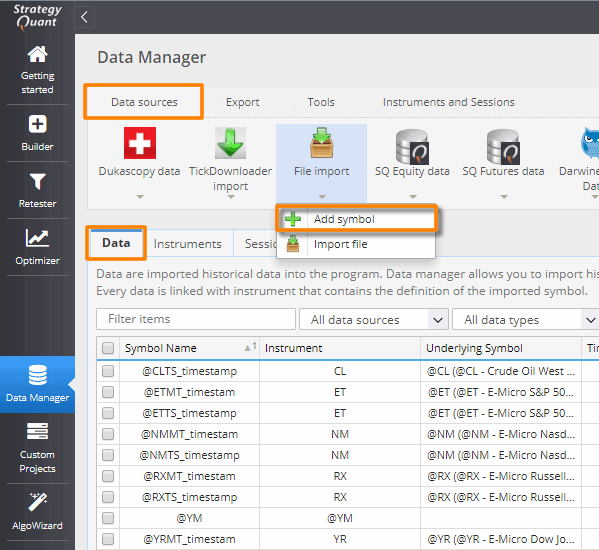Screen dimensions: 599x550
Task: Check the @NMTS_timestamp row checkbox
Action: click(x=108, y=455)
